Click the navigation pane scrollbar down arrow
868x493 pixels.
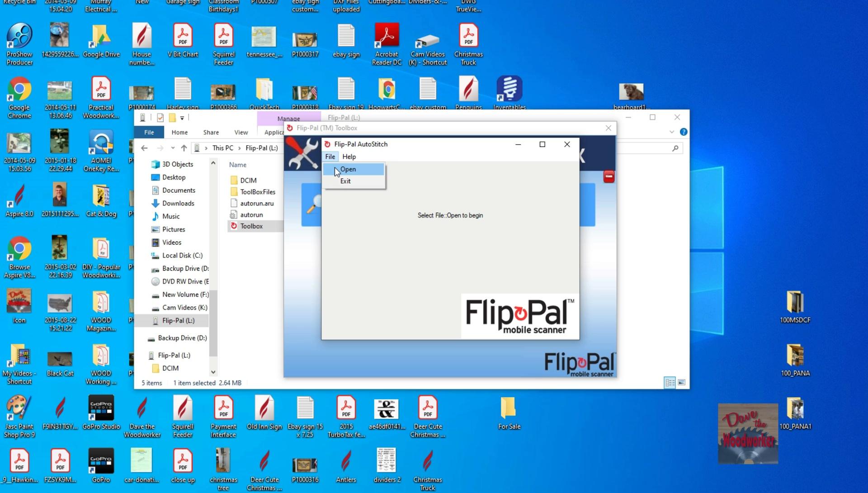213,372
